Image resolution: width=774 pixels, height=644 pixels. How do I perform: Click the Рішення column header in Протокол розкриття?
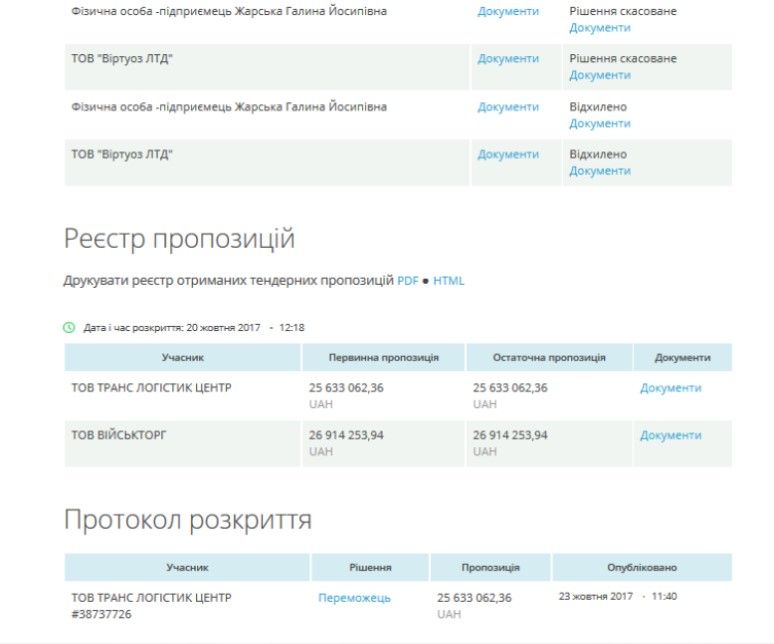(370, 567)
